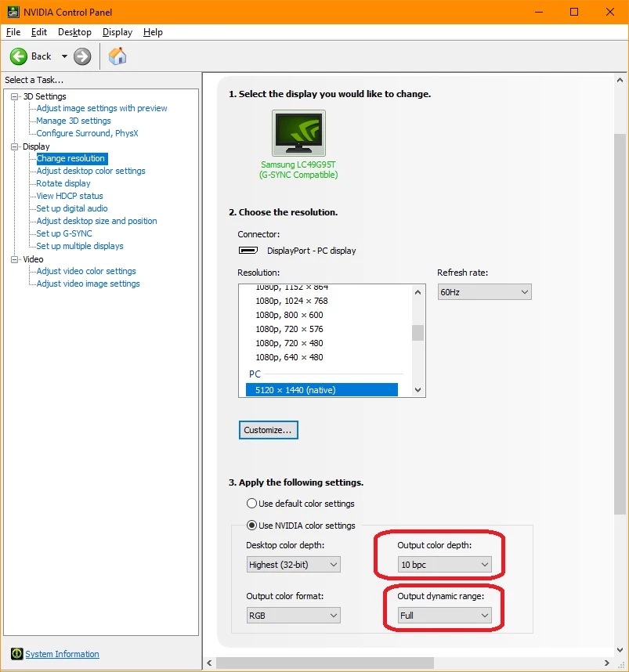Select Use default color settings radio

click(251, 504)
